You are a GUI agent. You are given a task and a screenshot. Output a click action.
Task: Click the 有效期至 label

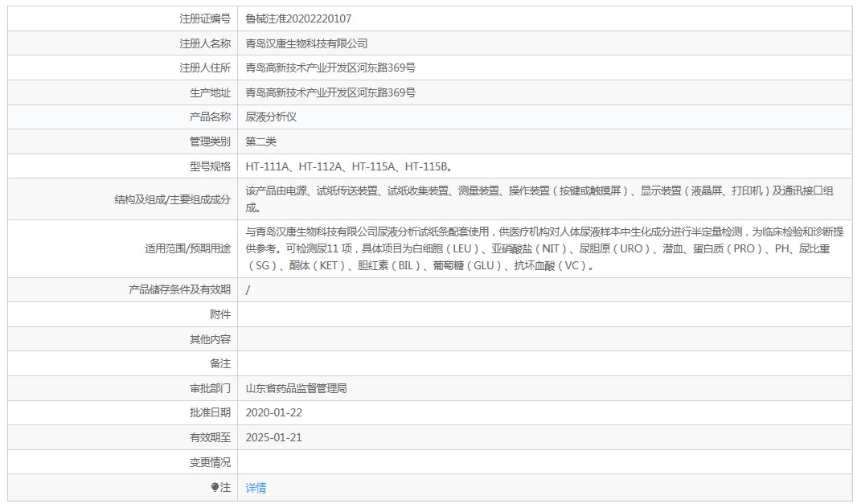coord(210,438)
